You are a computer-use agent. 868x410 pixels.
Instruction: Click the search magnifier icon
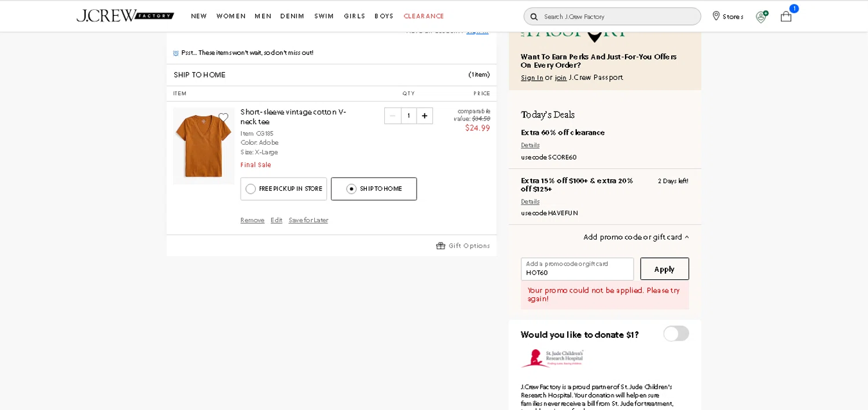534,17
